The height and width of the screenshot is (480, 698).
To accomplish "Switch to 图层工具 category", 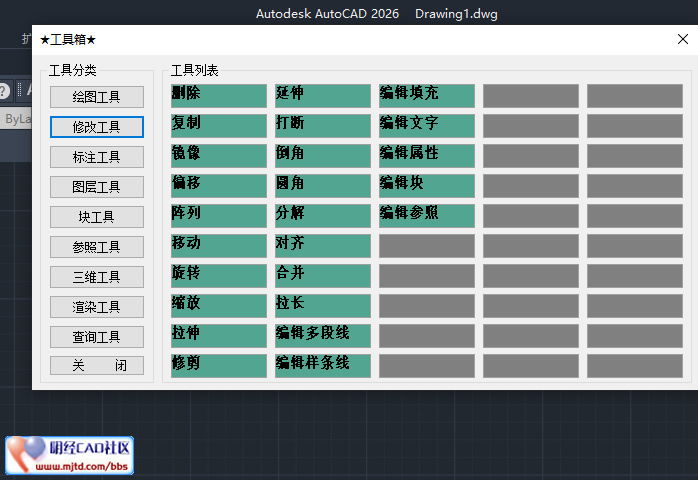I will pos(97,187).
